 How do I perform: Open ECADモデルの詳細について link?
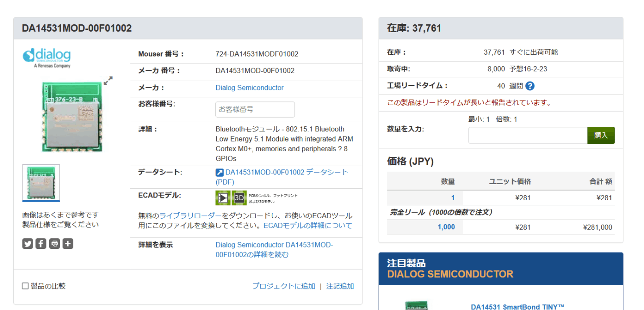click(x=308, y=225)
